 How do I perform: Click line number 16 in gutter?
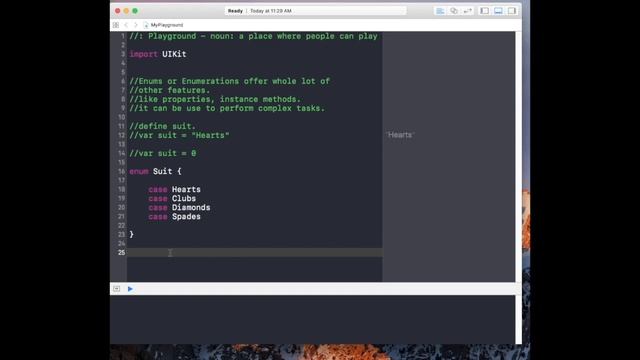[122, 171]
